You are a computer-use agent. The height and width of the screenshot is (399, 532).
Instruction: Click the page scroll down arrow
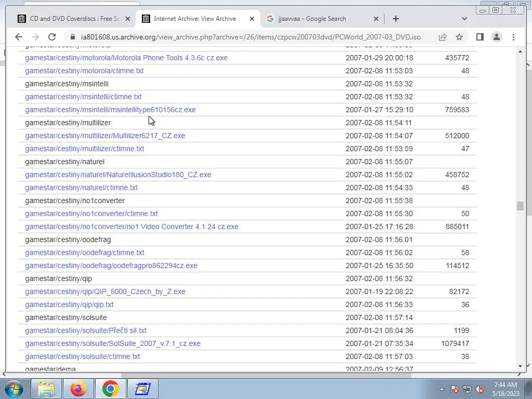tap(520, 366)
